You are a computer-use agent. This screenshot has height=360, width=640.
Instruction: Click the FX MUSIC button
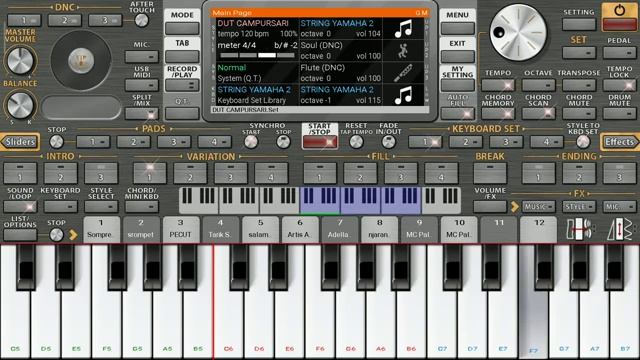[x=538, y=207]
